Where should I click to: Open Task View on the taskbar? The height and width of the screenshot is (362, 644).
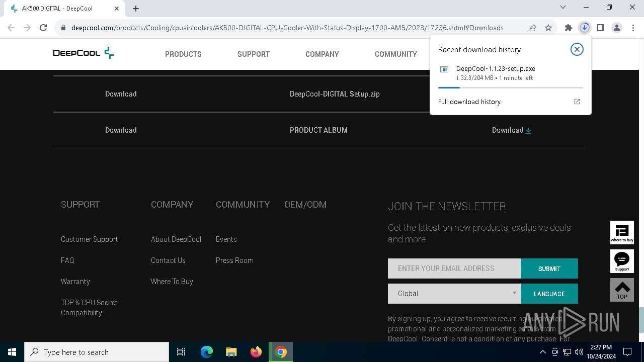point(181,352)
